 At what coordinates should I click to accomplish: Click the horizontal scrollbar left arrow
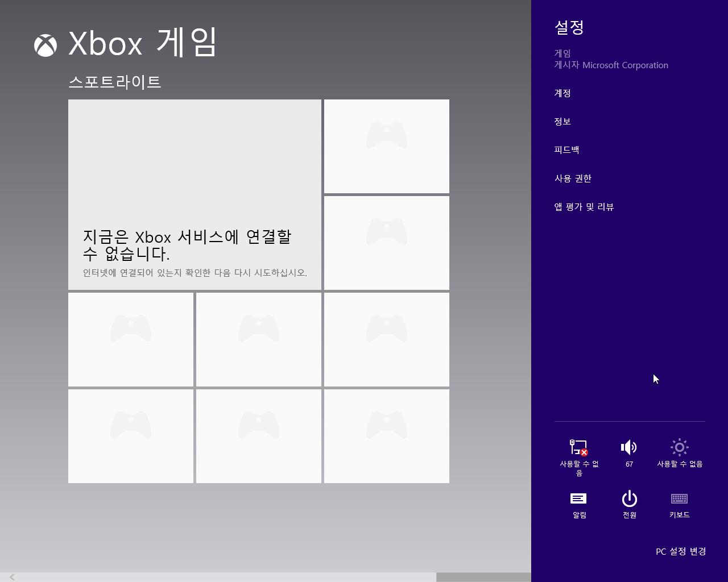12,577
